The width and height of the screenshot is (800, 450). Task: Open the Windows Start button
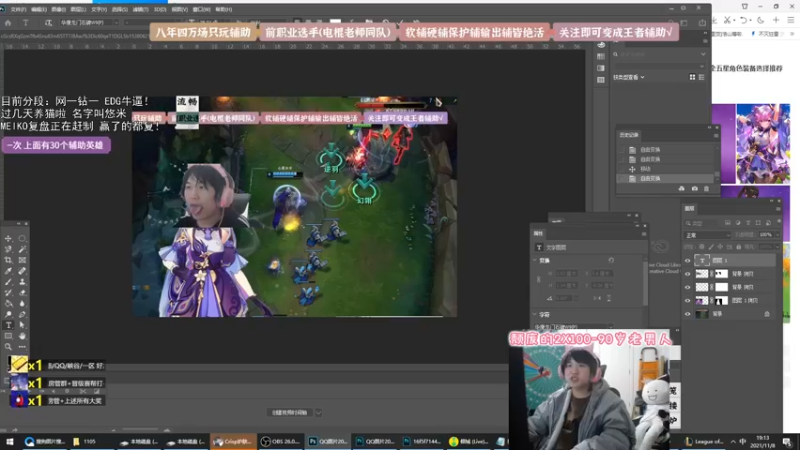pos(10,441)
